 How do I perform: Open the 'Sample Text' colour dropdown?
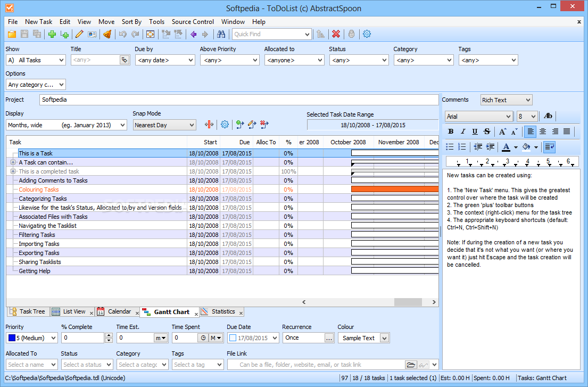(364, 338)
